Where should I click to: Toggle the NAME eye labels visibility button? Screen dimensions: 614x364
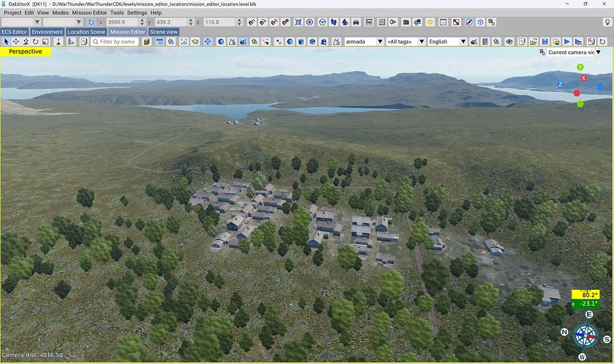tap(160, 42)
